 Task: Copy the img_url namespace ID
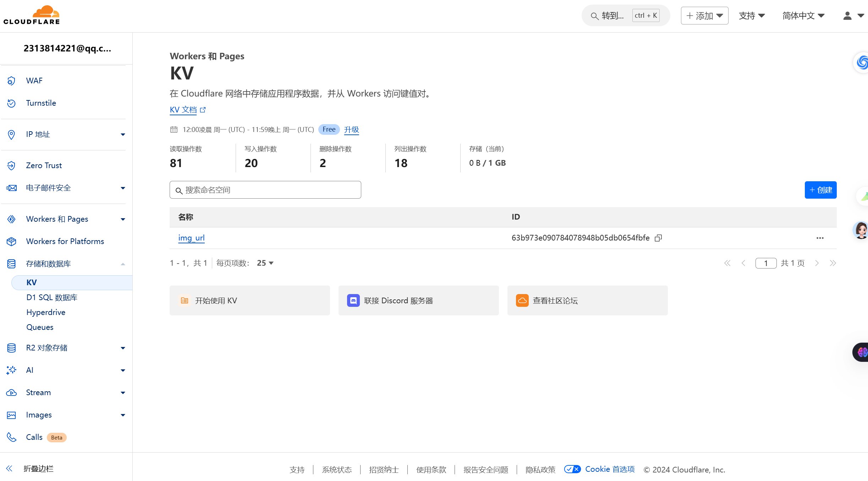pyautogui.click(x=658, y=238)
